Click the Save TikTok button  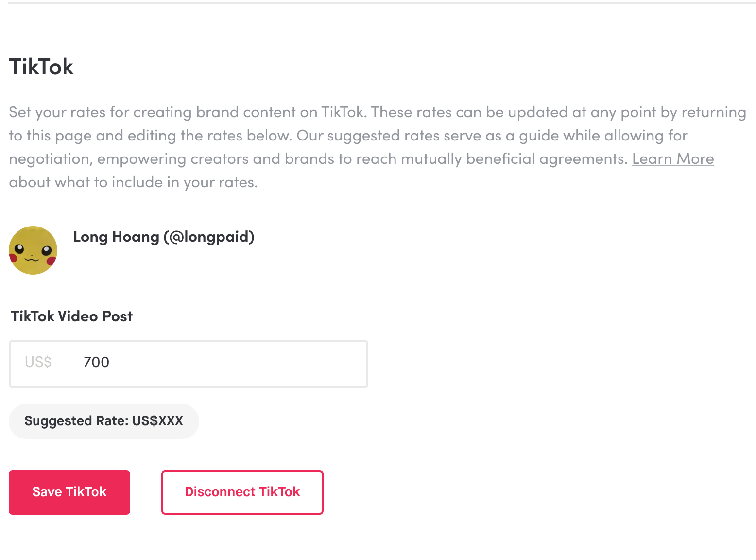click(69, 492)
